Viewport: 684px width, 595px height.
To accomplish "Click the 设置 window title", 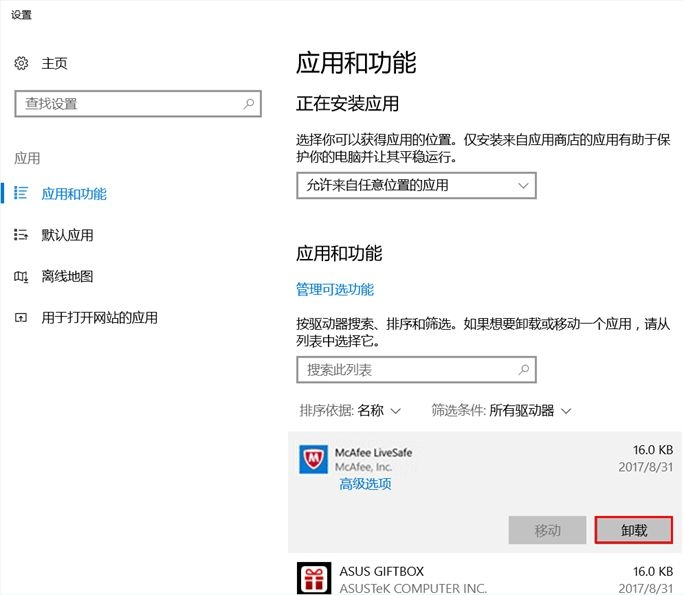I will click(21, 15).
